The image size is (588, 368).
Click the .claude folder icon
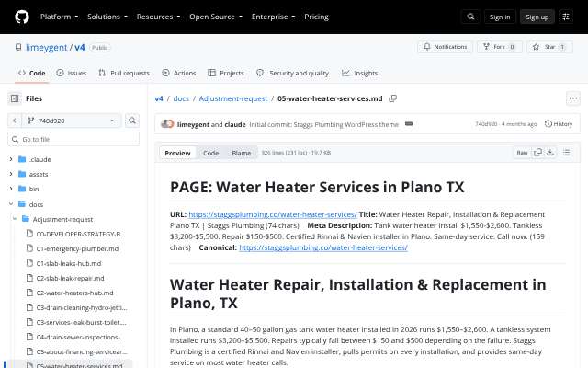pyautogui.click(x=22, y=159)
